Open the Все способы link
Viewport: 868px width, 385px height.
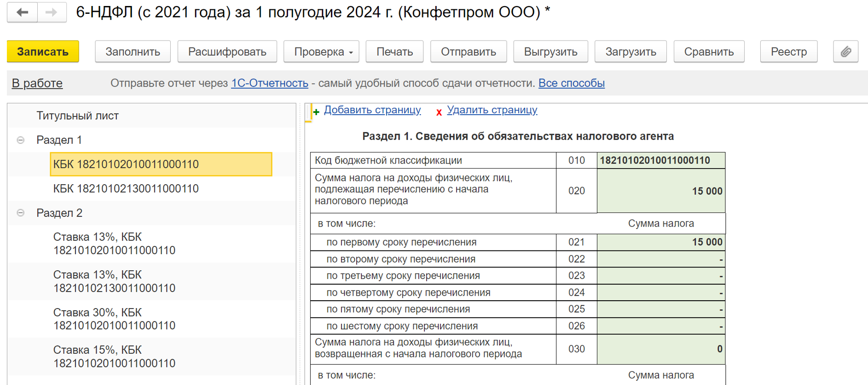(572, 83)
